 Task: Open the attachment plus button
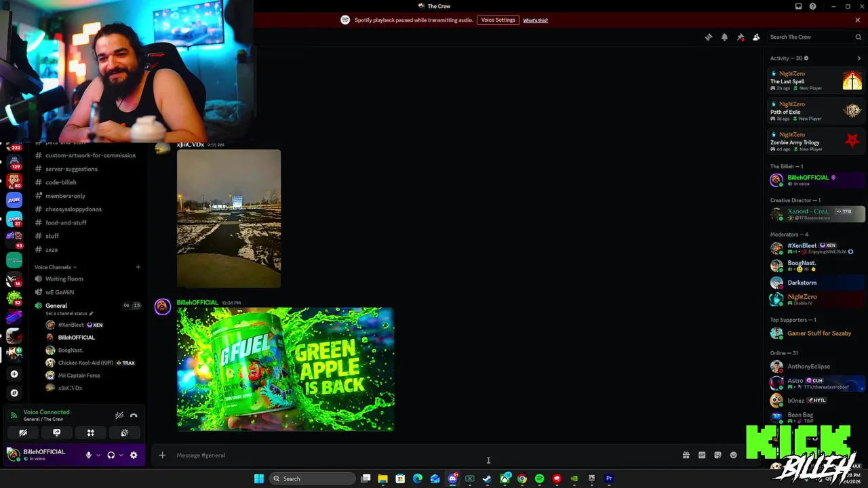click(x=162, y=455)
